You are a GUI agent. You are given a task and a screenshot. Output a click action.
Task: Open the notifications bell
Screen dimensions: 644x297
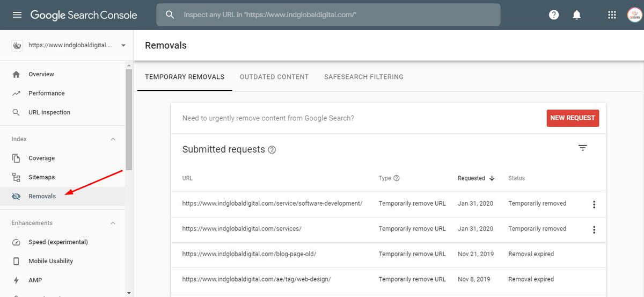[577, 15]
